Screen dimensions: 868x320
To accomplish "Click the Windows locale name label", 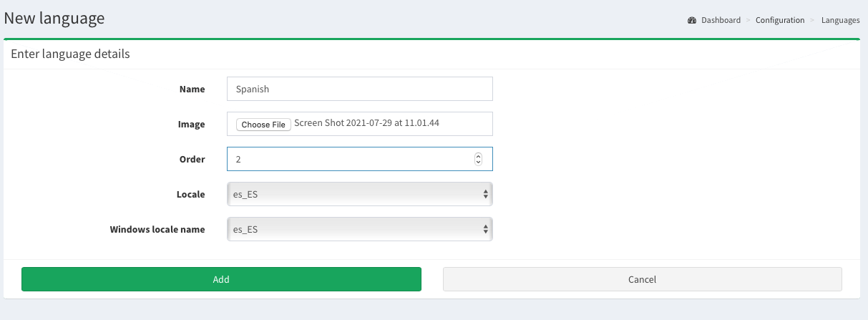I will tap(157, 230).
